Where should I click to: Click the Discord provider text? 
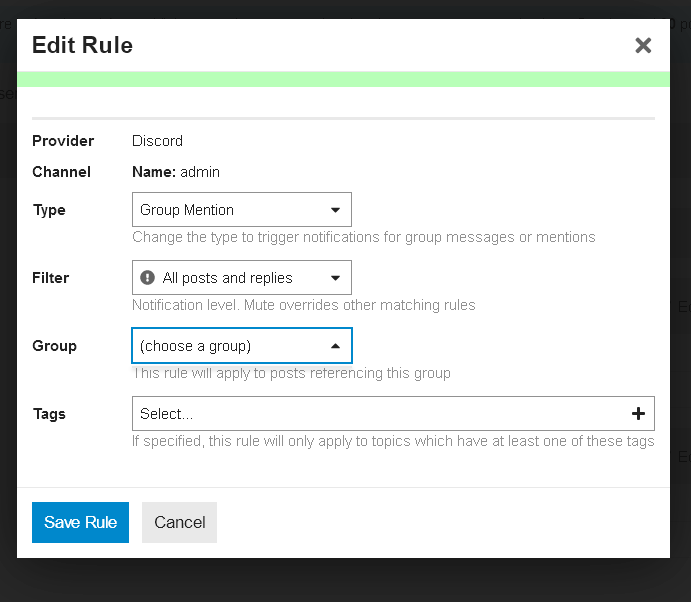157,141
